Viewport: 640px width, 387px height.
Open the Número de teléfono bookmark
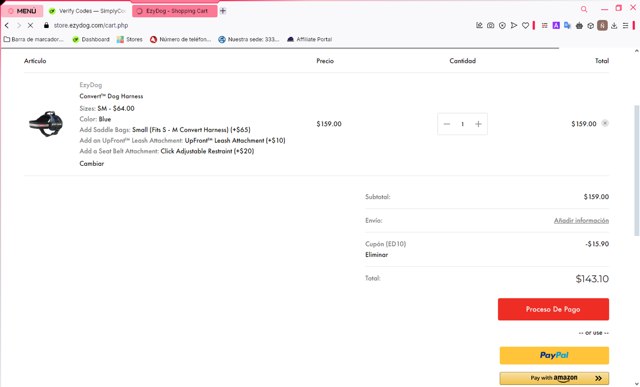[x=180, y=39]
